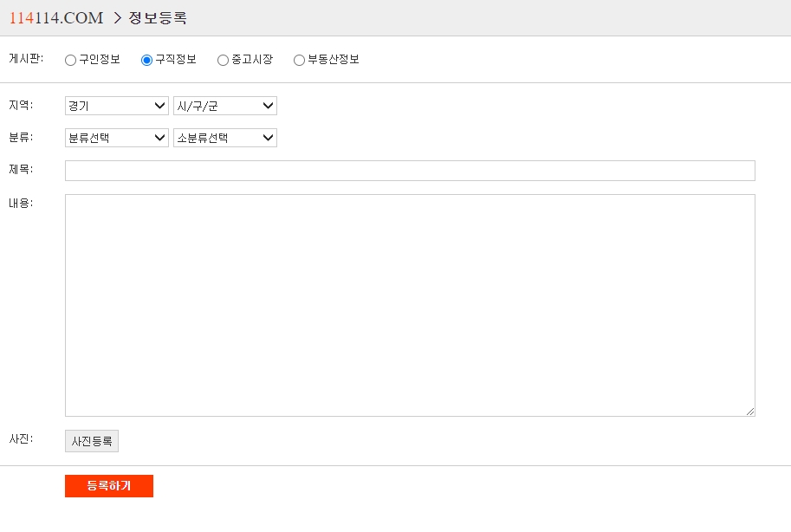Click the 지역: label

21,105
